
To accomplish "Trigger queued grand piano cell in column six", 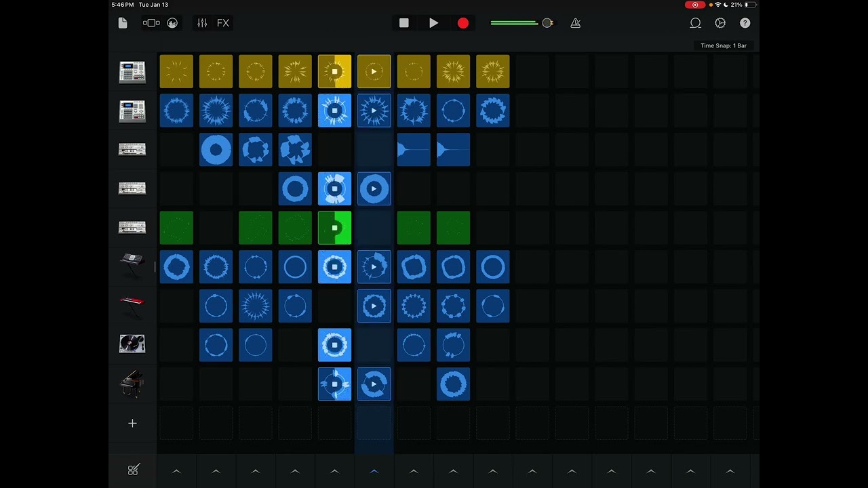I will (374, 384).
